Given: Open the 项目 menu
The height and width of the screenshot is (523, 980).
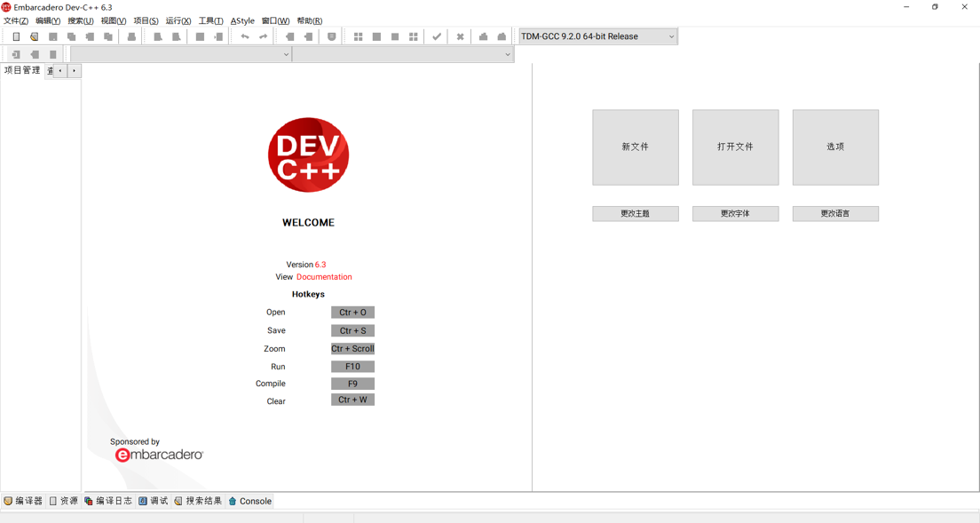Looking at the screenshot, I should point(146,20).
